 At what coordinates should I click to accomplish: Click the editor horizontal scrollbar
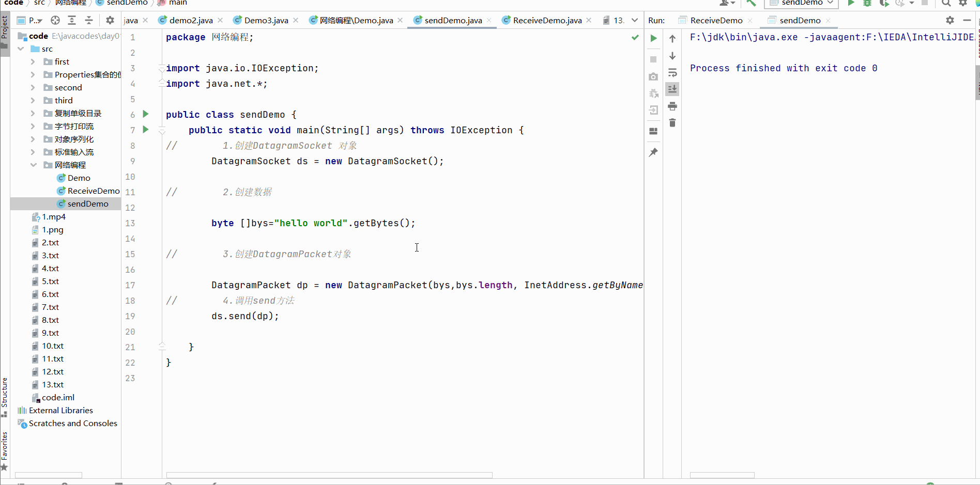pyautogui.click(x=329, y=475)
